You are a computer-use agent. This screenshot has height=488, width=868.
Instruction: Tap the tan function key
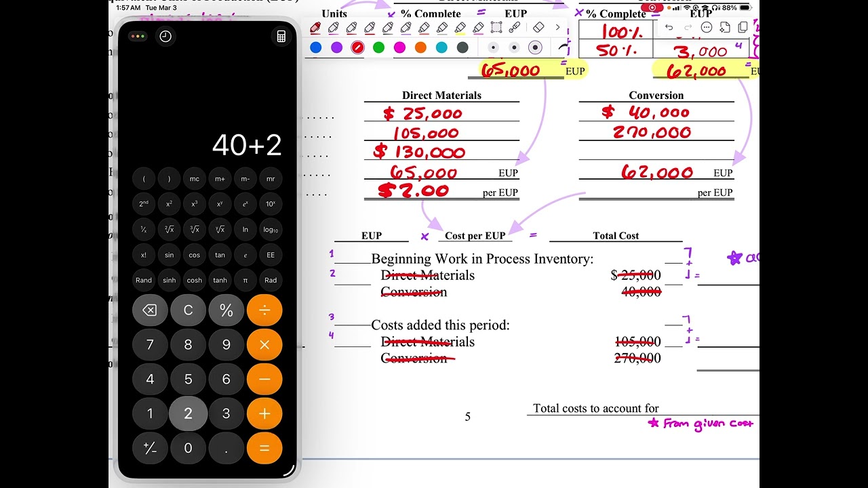220,255
